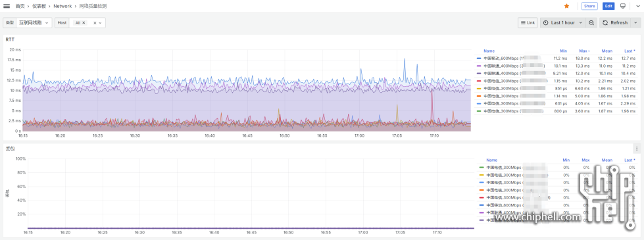Zoom out the time range
This screenshot has width=644, height=240.
(x=591, y=23)
